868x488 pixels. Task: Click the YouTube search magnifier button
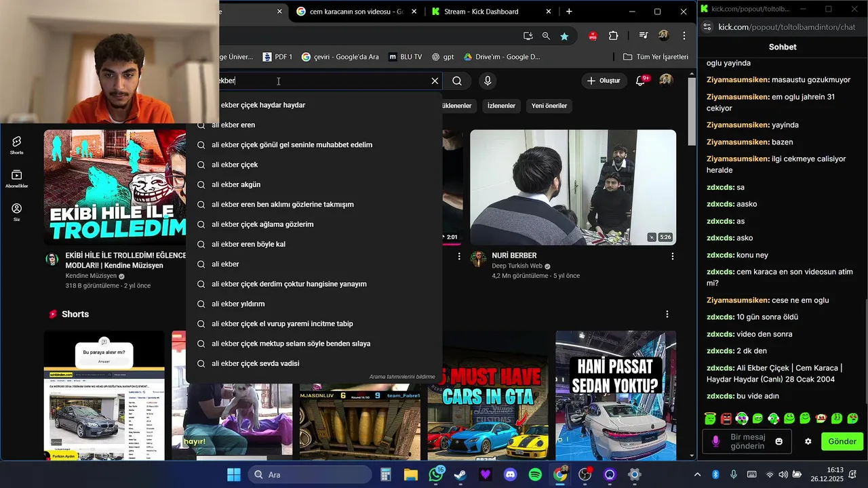click(457, 81)
